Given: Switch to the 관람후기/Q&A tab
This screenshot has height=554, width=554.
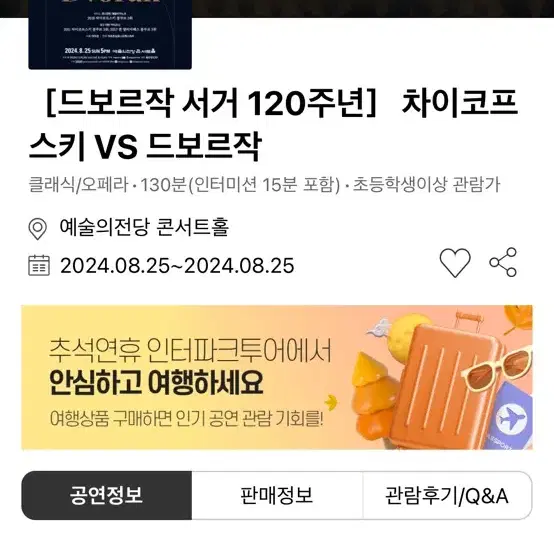Looking at the screenshot, I should (447, 495).
